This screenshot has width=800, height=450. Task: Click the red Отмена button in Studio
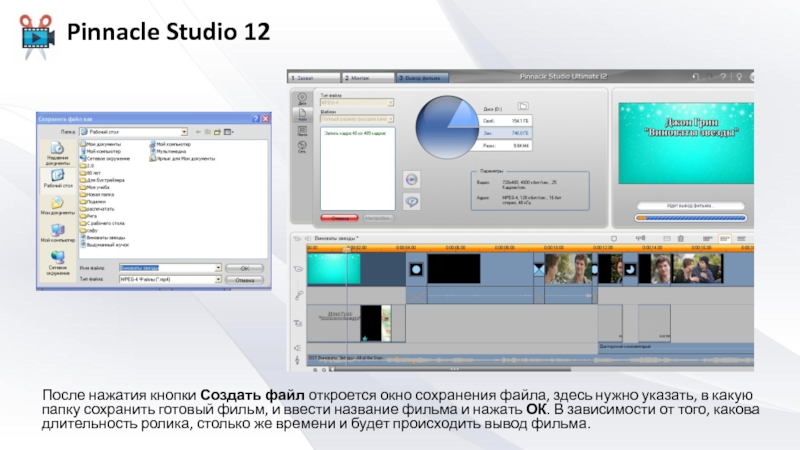340,218
